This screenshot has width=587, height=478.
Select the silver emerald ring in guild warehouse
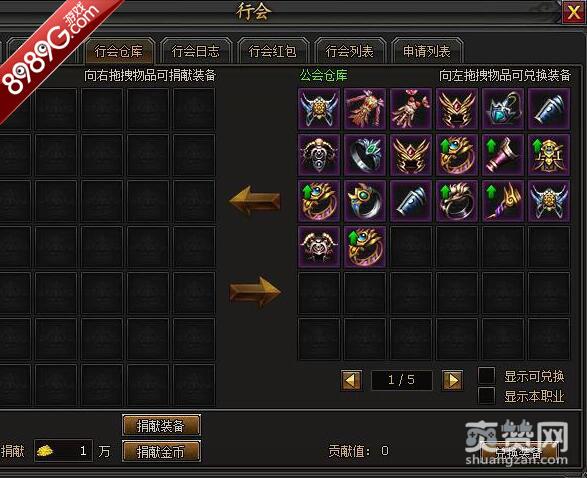pyautogui.click(x=365, y=155)
